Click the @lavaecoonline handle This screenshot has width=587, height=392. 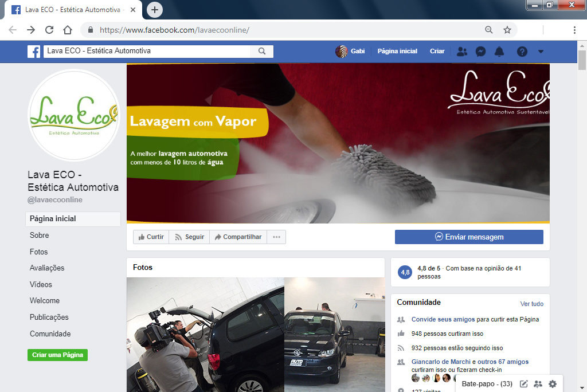[x=55, y=200]
